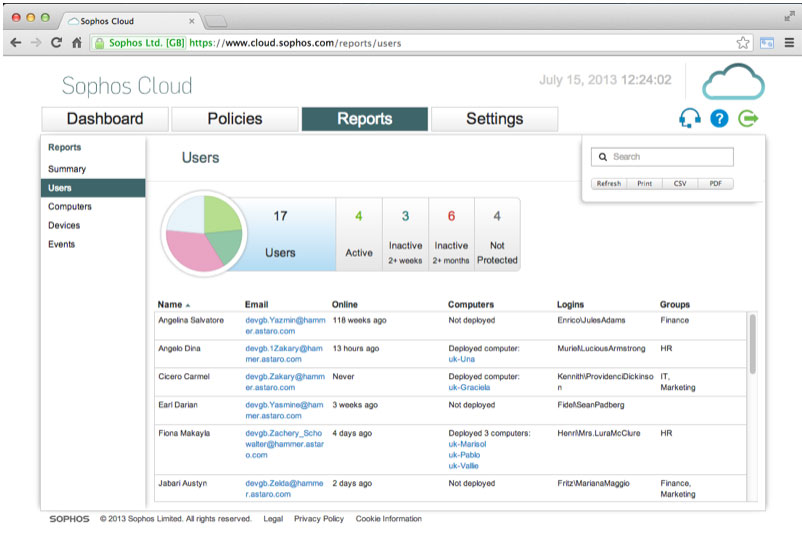Go to browser home icon
This screenshot has height=542, width=802.
tap(77, 43)
